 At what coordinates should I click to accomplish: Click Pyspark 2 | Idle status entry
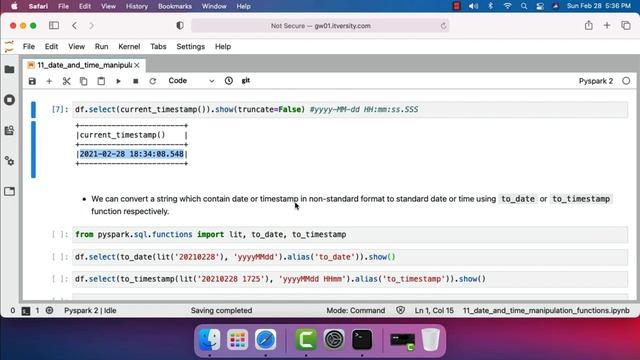(90, 311)
